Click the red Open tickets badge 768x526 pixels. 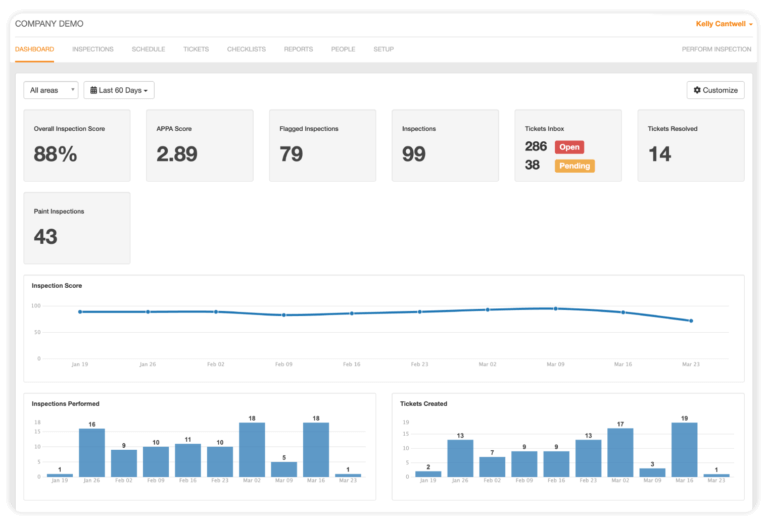[569, 147]
